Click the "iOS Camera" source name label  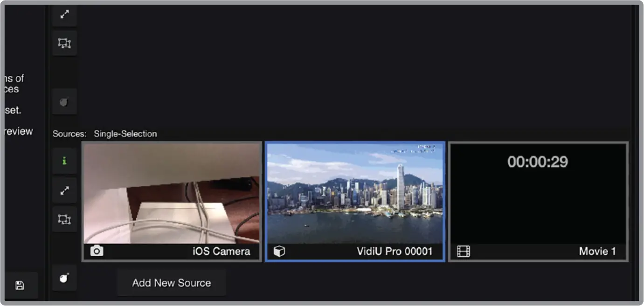pyautogui.click(x=221, y=252)
